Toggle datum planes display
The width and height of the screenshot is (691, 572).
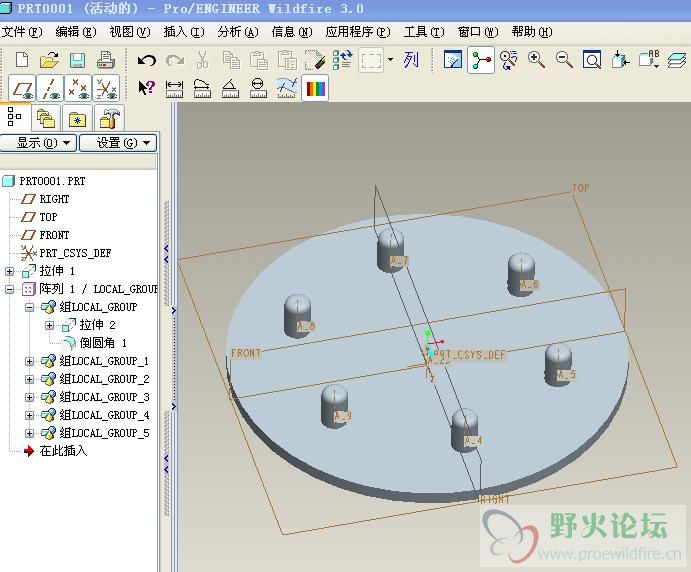[x=23, y=89]
